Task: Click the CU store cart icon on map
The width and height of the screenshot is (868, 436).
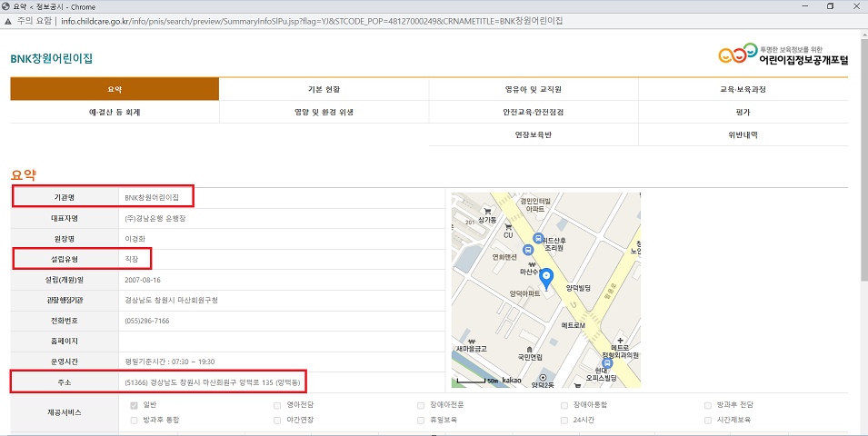Action: click(x=508, y=227)
